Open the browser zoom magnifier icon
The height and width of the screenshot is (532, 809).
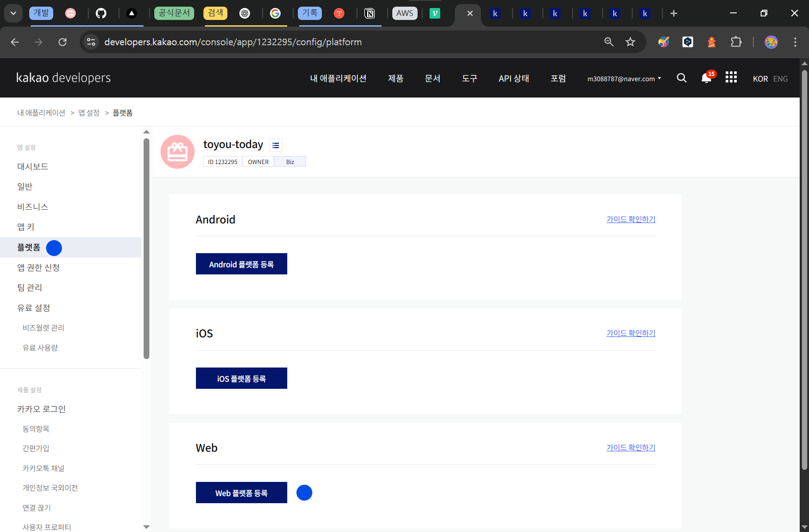pyautogui.click(x=609, y=42)
